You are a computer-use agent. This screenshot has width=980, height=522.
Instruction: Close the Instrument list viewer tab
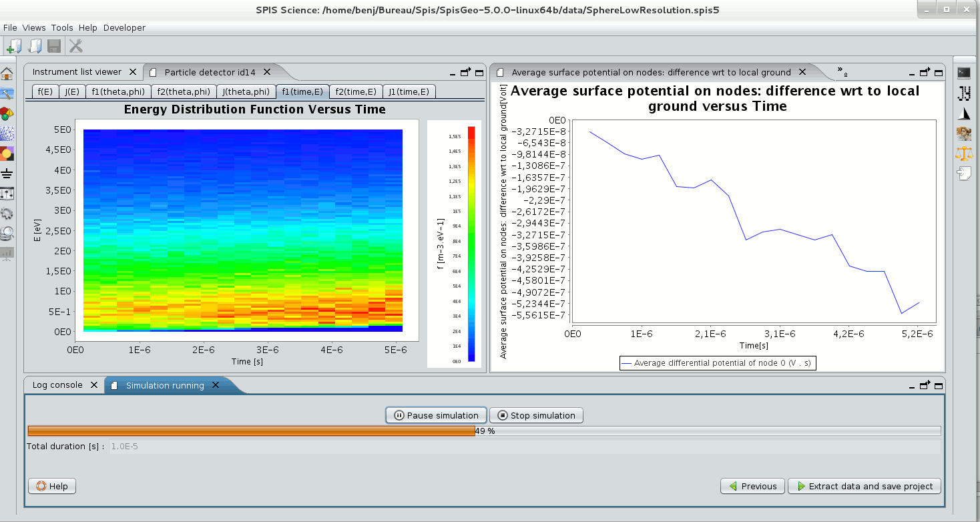[x=133, y=72]
